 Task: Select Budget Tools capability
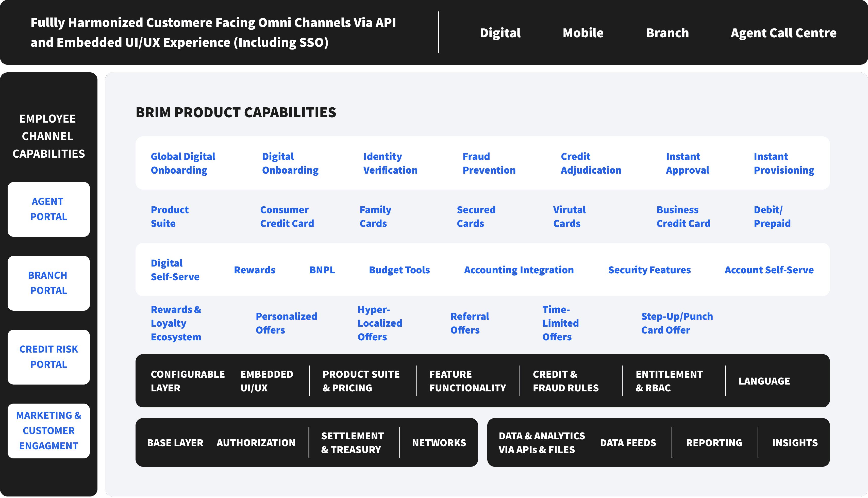coord(399,270)
